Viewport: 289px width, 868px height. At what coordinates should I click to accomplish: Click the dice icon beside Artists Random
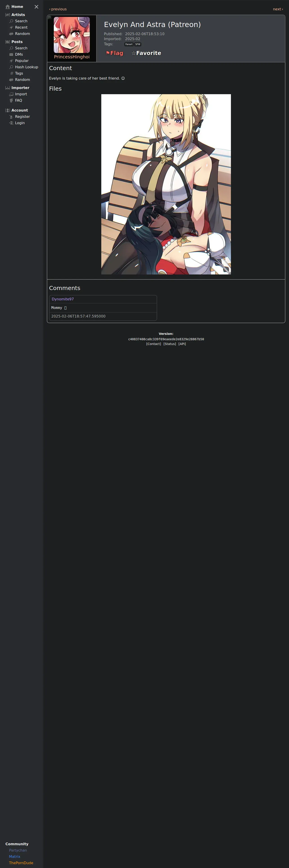[11, 34]
